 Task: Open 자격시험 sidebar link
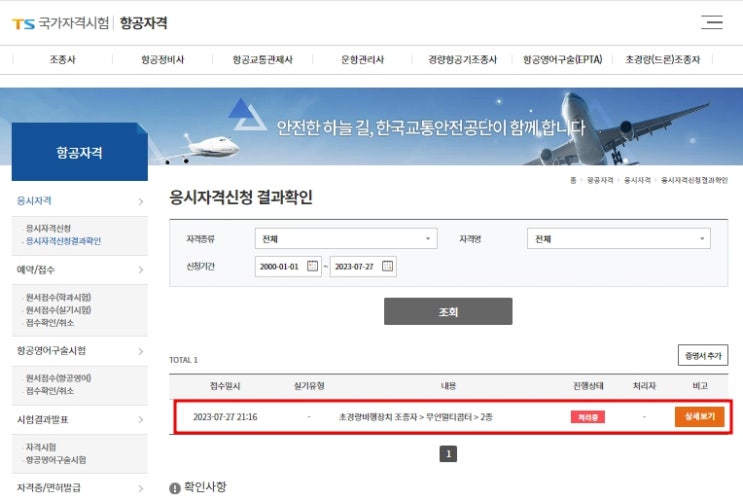(x=41, y=447)
